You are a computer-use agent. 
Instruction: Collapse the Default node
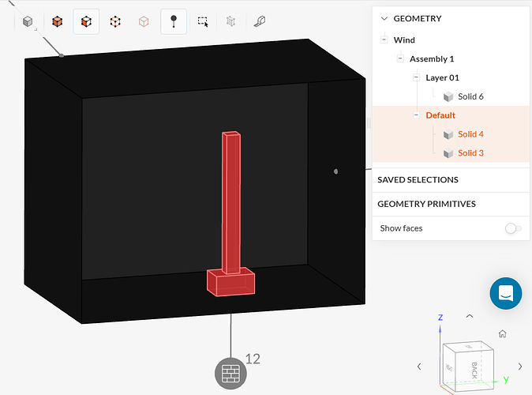point(416,115)
